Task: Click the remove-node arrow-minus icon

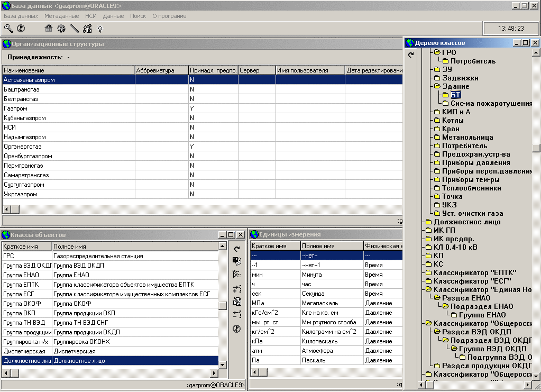Action: coord(237,315)
